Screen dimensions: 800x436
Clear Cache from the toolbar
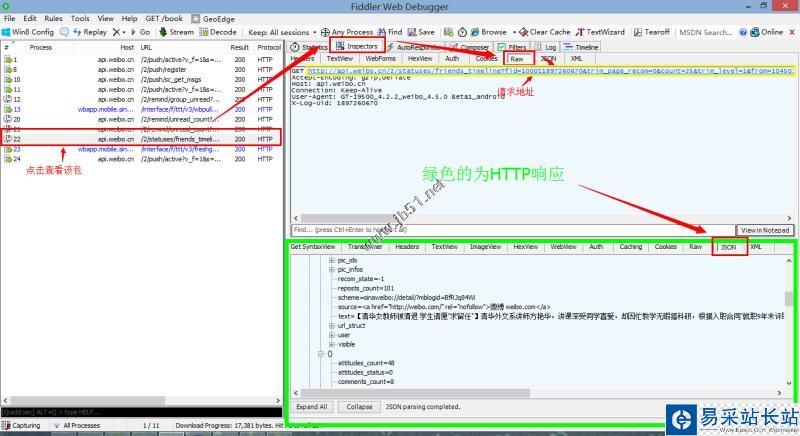coord(545,32)
